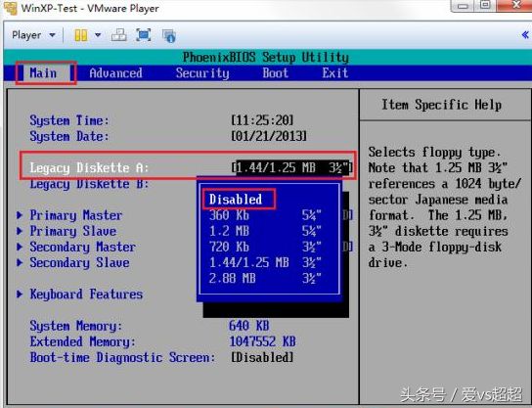Screen dimensions: 532x408
Task: Click the yellow pause VM icon
Action: point(81,35)
